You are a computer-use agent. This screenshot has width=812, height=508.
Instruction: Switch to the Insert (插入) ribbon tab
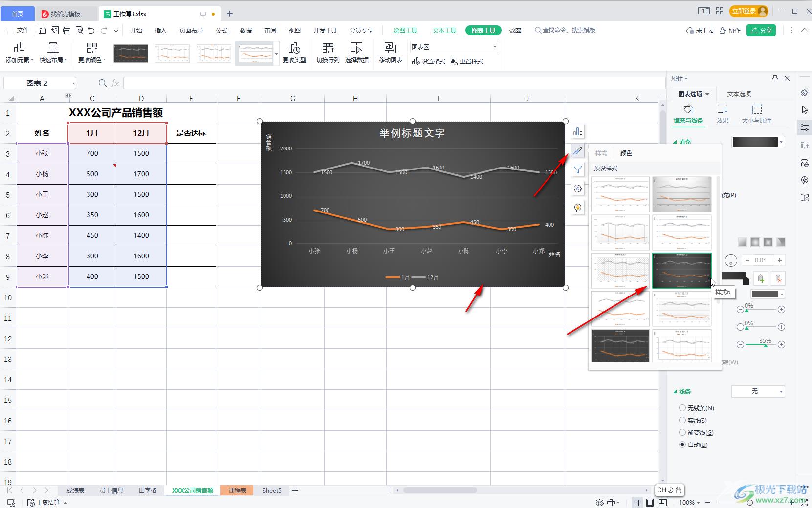coord(161,30)
